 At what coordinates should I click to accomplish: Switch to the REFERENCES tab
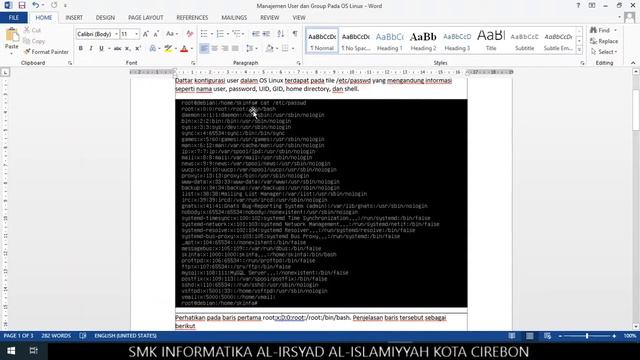[x=192, y=18]
